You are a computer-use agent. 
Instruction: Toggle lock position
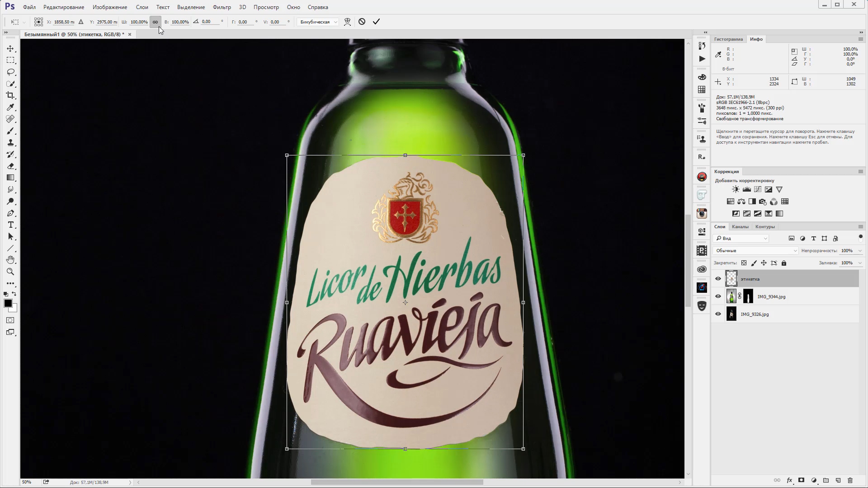pyautogui.click(x=764, y=263)
